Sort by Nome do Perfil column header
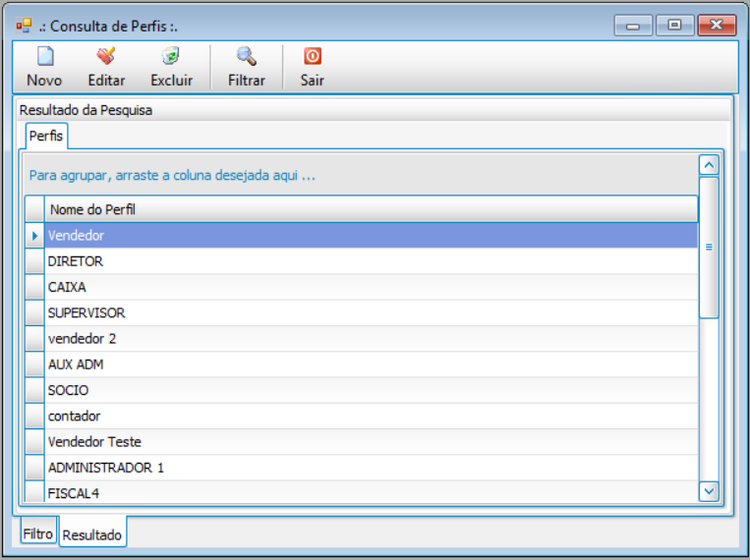 372,209
